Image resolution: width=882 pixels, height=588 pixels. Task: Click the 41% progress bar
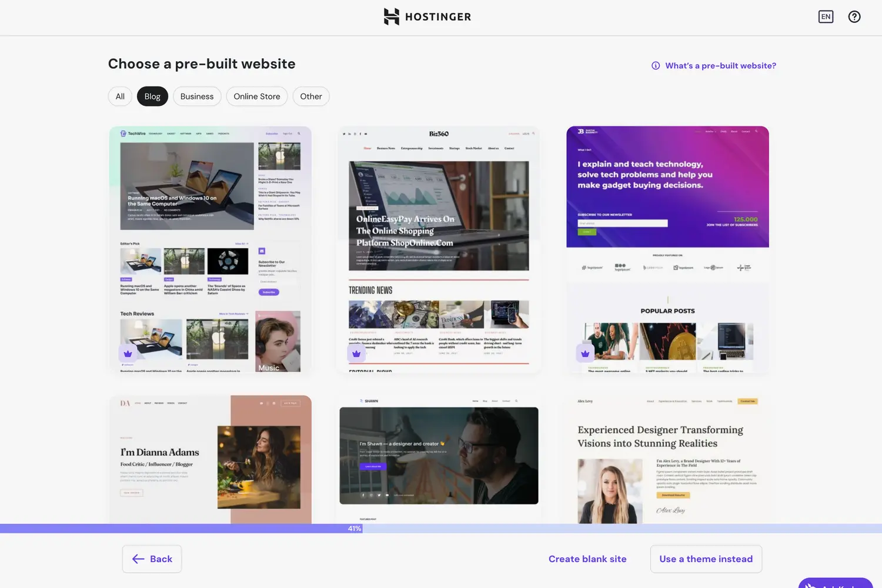[x=441, y=529]
